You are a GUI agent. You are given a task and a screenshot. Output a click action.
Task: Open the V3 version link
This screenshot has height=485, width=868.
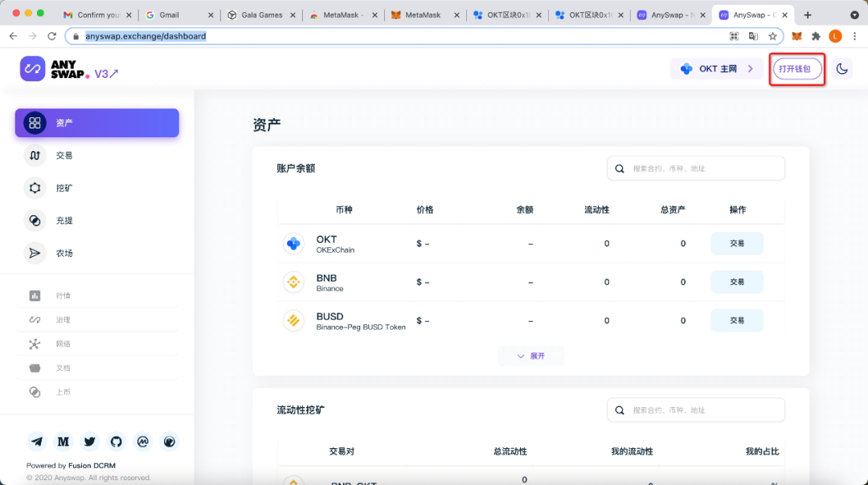[x=106, y=74]
